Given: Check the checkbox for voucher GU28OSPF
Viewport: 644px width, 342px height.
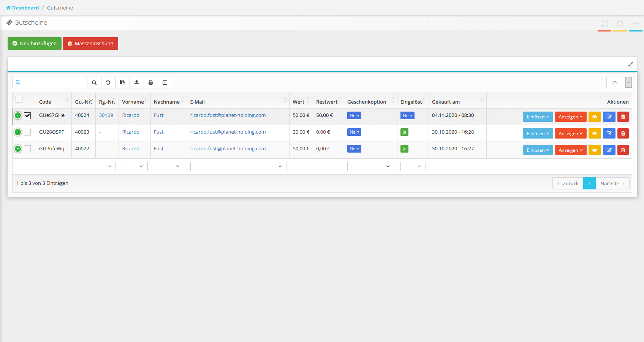Looking at the screenshot, I should [27, 132].
